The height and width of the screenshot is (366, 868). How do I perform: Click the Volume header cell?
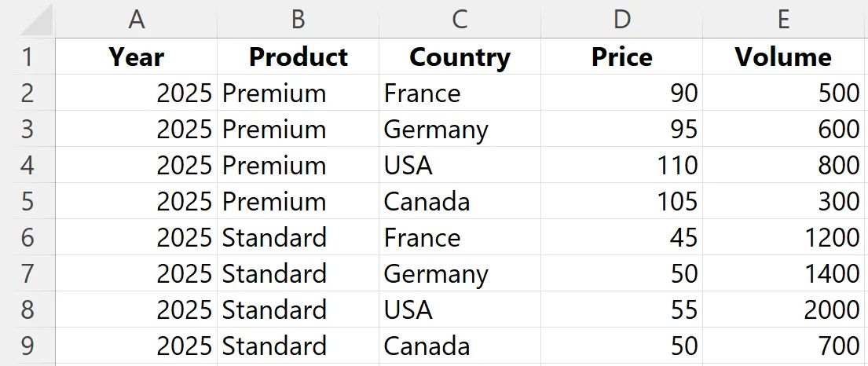click(783, 57)
